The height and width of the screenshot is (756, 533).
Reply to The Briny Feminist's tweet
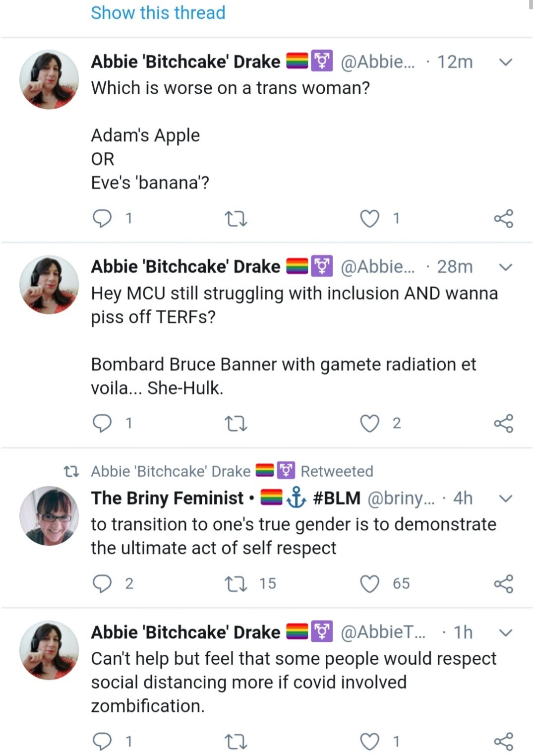coord(102,583)
